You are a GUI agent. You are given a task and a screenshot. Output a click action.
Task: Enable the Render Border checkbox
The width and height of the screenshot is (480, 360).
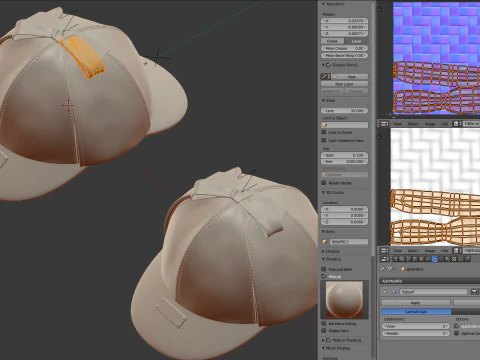[324, 183]
